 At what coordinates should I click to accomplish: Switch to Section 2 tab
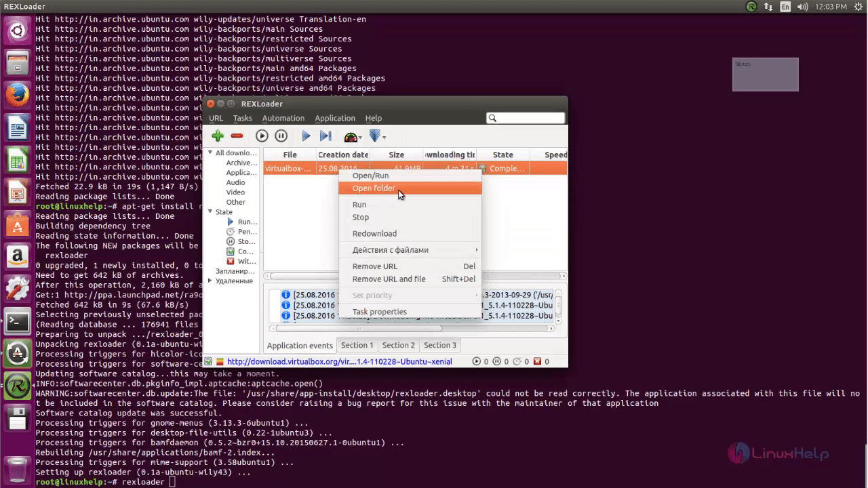point(399,345)
